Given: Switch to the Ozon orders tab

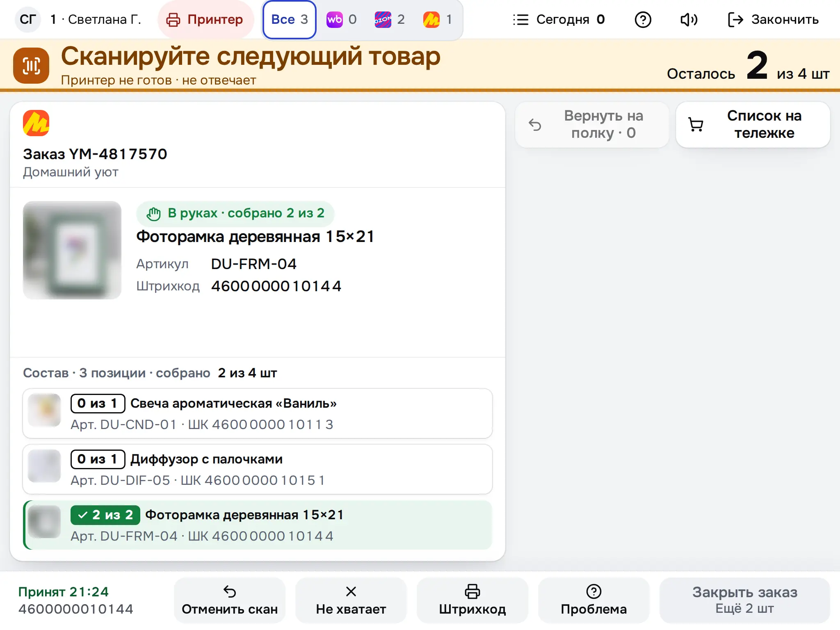Looking at the screenshot, I should (x=390, y=19).
